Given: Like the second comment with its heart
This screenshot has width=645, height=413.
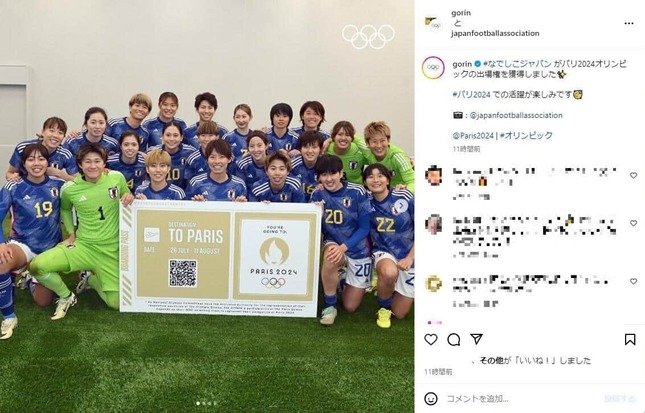Looking at the screenshot, I should 633,223.
